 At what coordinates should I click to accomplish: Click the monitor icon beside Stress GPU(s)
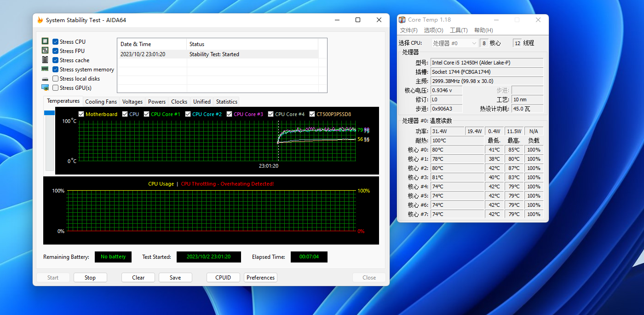pos(45,87)
